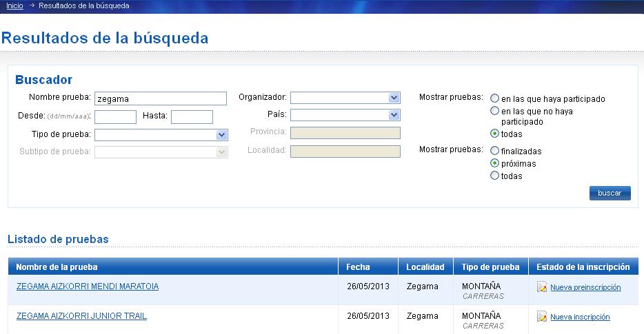Expand the País dropdown list
Screen dimensions: 644x334
(345, 115)
